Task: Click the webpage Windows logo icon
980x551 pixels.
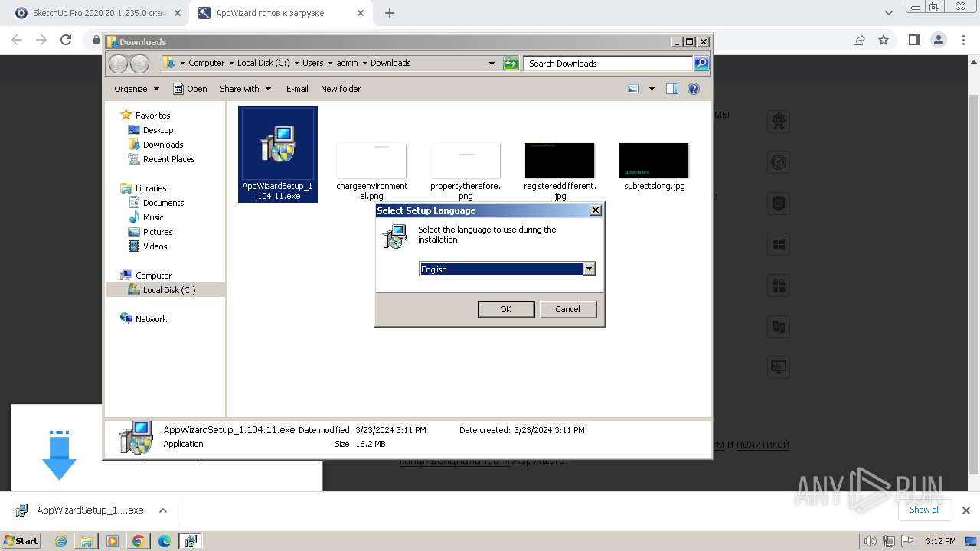Action: click(x=779, y=245)
